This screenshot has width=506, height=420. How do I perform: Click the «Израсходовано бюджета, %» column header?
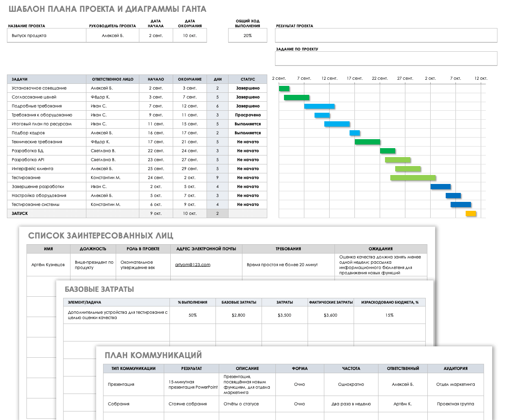coord(389,302)
